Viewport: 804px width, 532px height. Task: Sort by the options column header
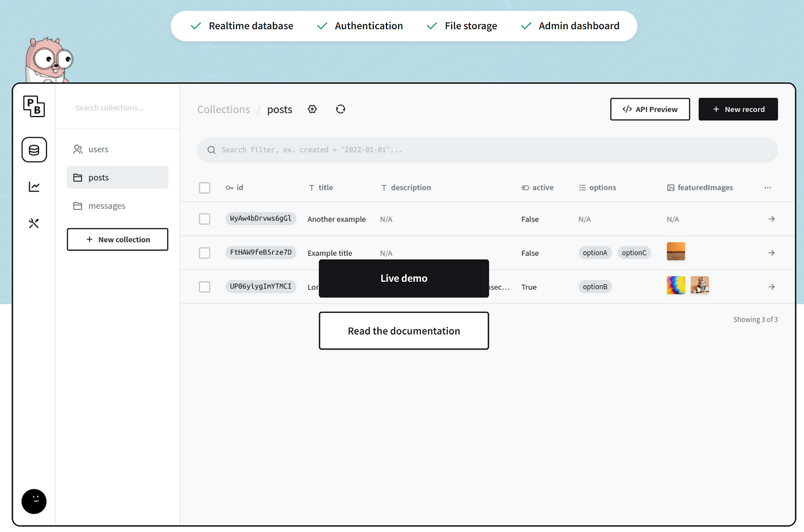[x=597, y=188]
